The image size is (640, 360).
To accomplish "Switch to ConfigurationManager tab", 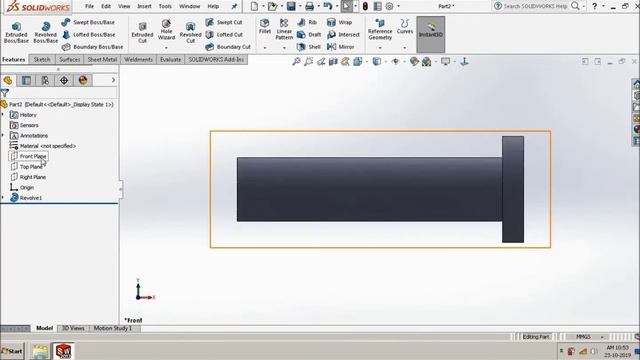I will pyautogui.click(x=45, y=80).
